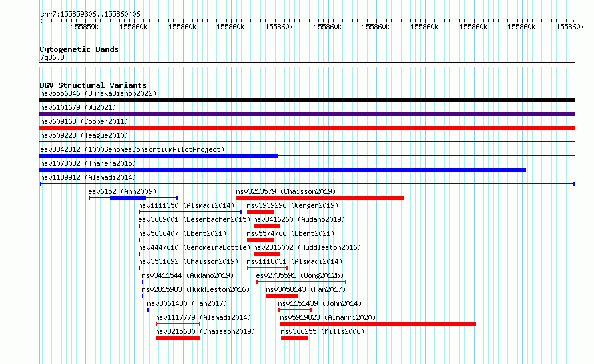Image resolution: width=594 pixels, height=364 pixels.
Task: Open the esv3689001 (Besenbacher2015) label
Action: [x=194, y=219]
